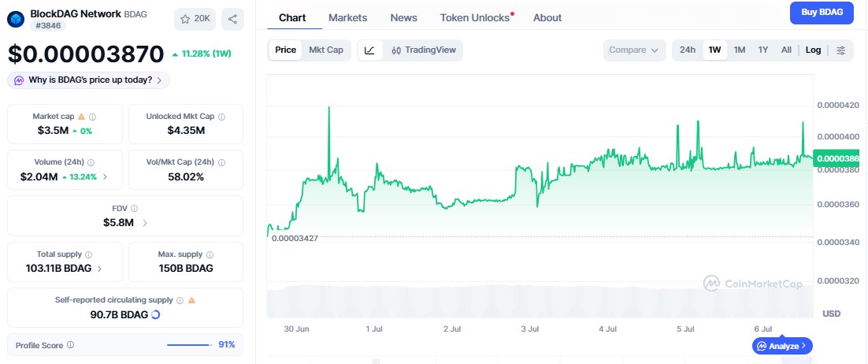Toggle Log scale on chart

(x=813, y=50)
